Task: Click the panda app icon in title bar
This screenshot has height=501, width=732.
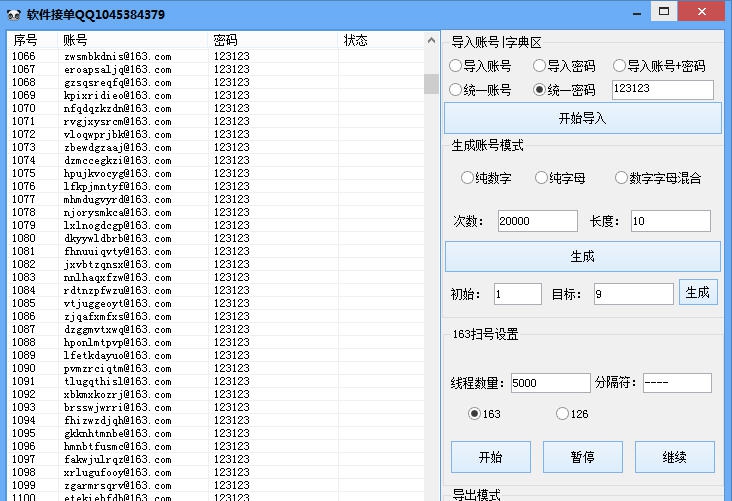Action: [x=14, y=14]
